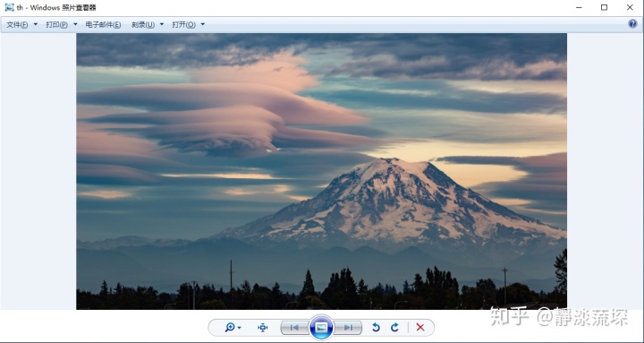This screenshot has height=343, width=644.
Task: Click the actual size / fit to window icon
Action: coord(262,328)
